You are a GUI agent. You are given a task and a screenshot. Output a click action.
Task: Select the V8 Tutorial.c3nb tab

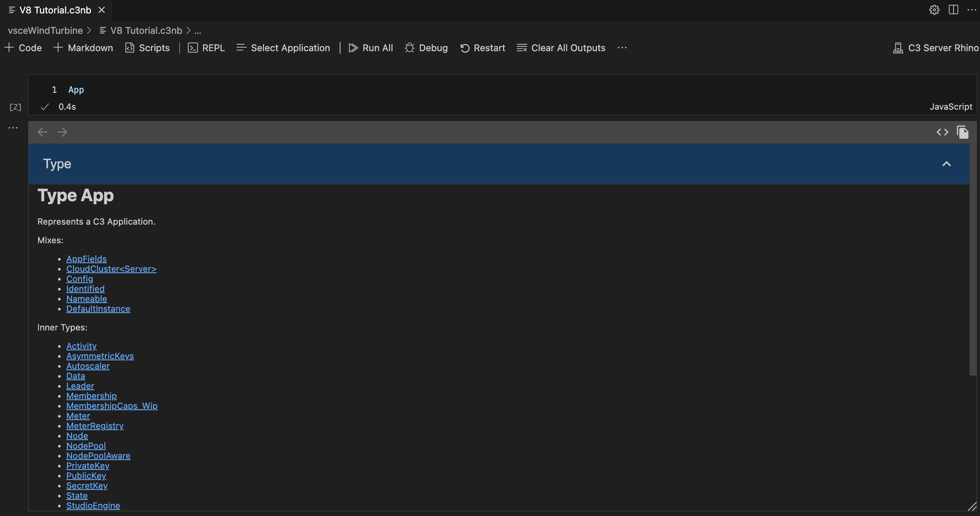[x=55, y=10]
